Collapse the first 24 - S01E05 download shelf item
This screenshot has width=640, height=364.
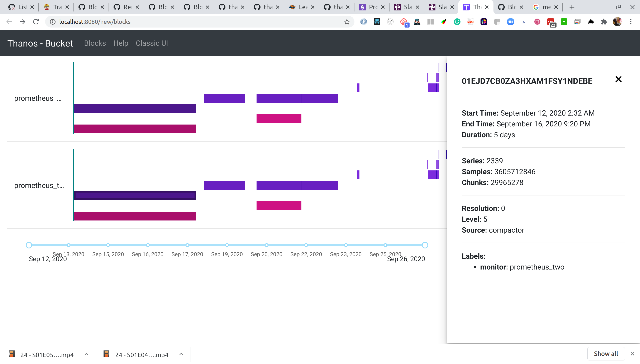point(86,354)
